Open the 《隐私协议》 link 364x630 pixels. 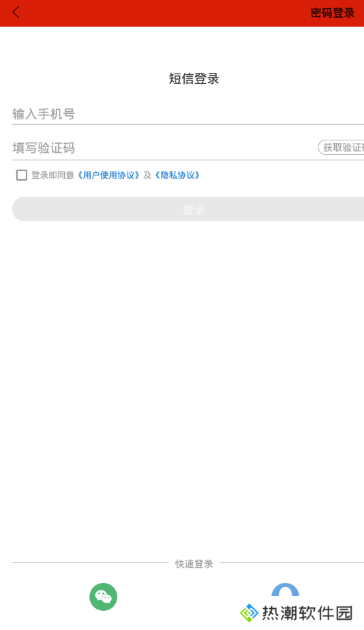tap(177, 175)
